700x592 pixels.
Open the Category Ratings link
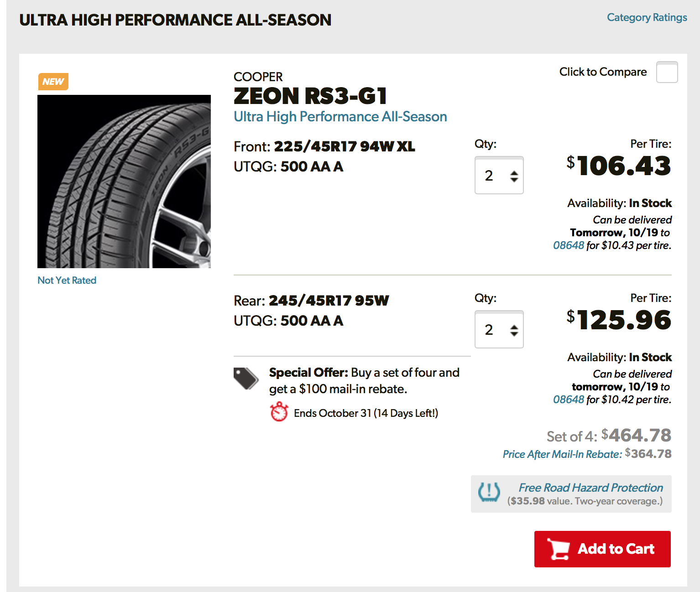click(647, 18)
